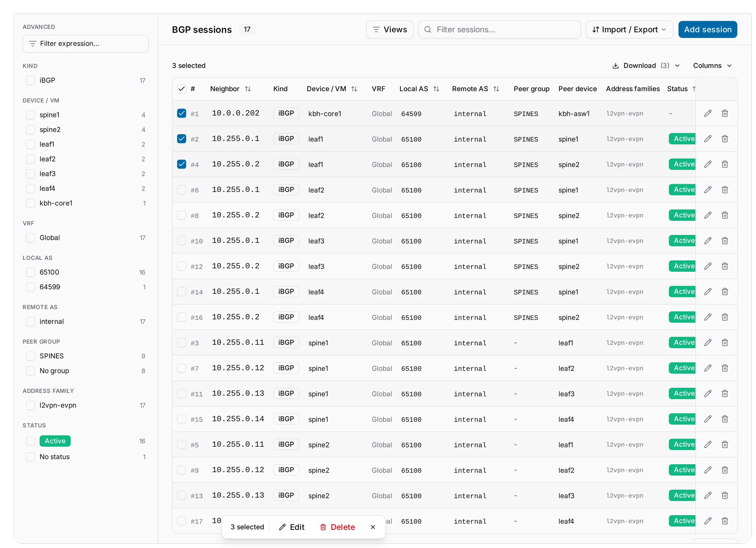This screenshot has height=548, width=756.
Task: Enable the SPINES peer group filter
Action: point(31,356)
